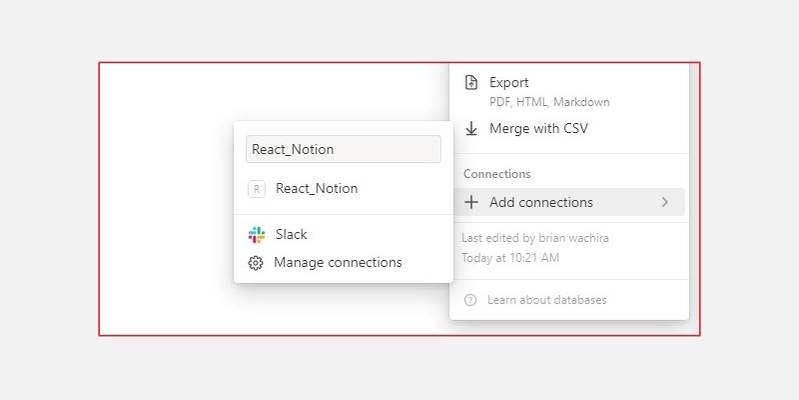Open the Add connections submenu

569,202
